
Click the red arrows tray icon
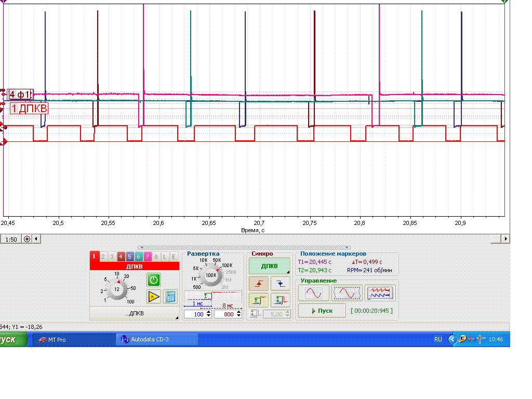click(x=471, y=339)
